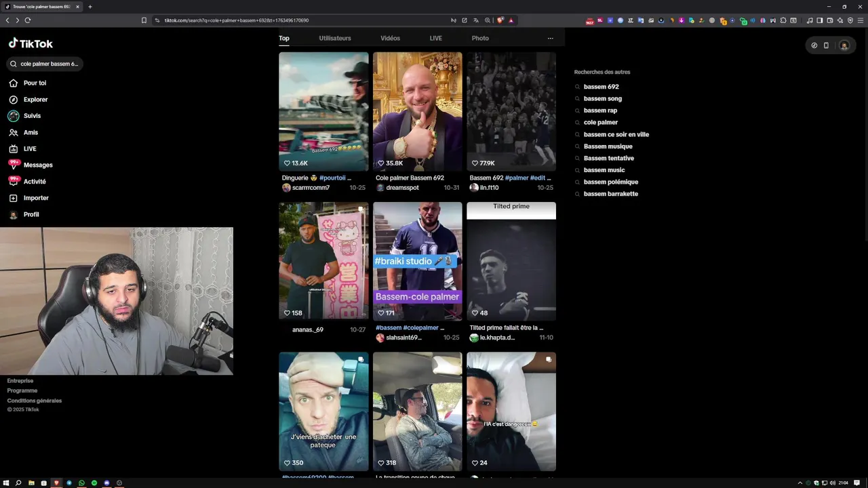Open the Activité notifications
868x488 pixels.
coord(27,181)
